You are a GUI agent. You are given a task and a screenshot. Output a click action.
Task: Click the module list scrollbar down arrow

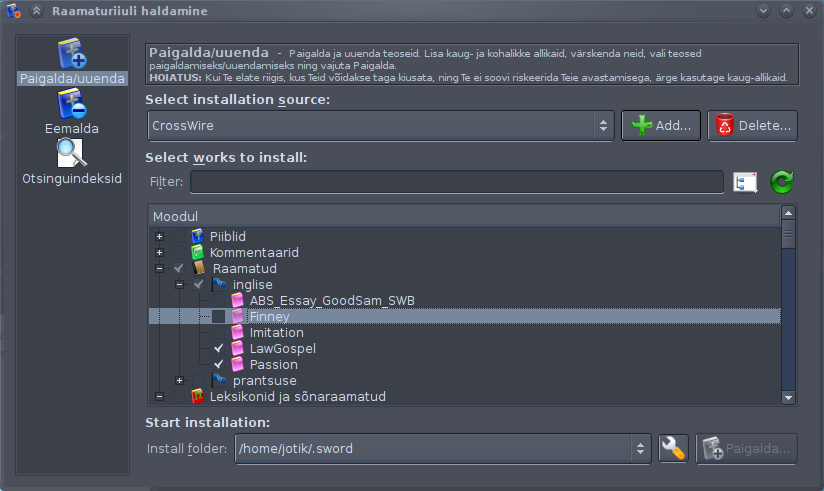click(788, 398)
